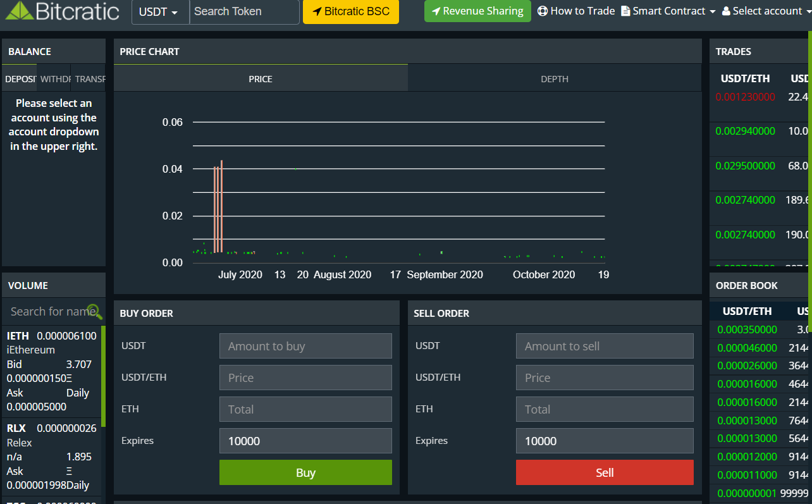Open the USDT token dropdown
This screenshot has width=812, height=504.
click(160, 12)
